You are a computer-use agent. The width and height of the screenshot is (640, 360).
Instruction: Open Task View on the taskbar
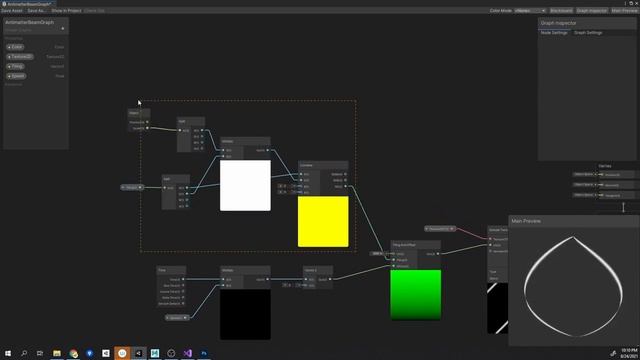(x=40, y=353)
